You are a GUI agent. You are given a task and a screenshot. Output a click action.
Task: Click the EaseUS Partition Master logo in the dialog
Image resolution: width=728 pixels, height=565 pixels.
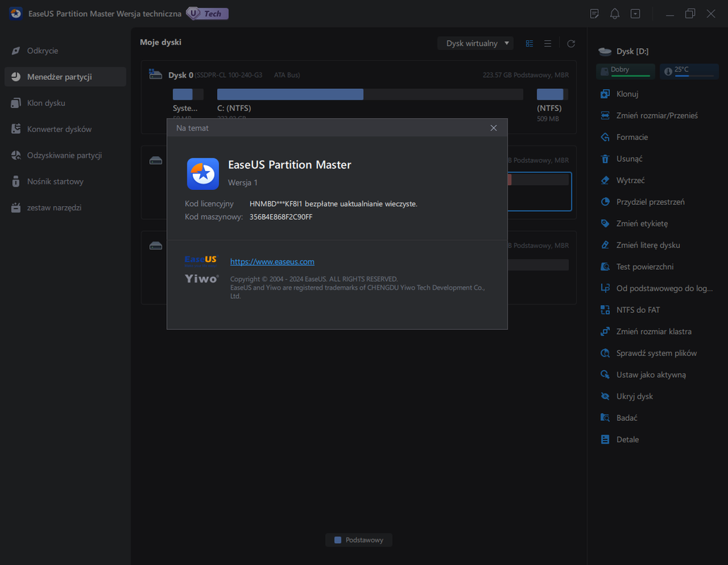[x=203, y=174]
